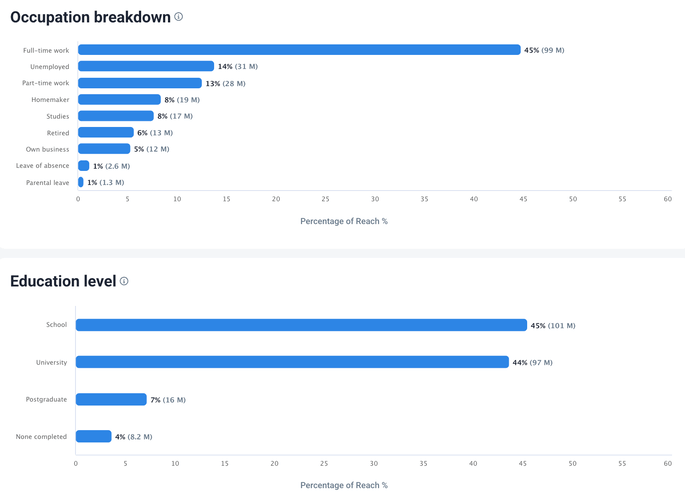Click the Studies bar
Screen dimensions: 685x500
116,116
